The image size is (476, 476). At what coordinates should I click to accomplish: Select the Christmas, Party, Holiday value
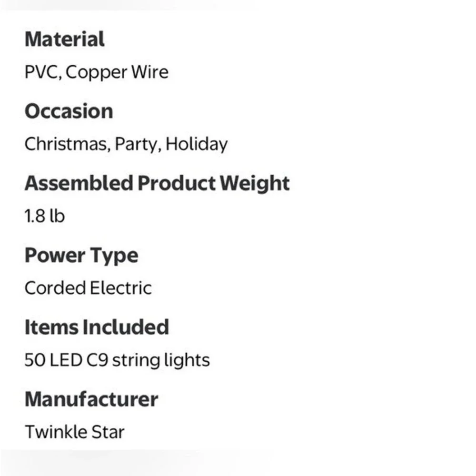(126, 145)
